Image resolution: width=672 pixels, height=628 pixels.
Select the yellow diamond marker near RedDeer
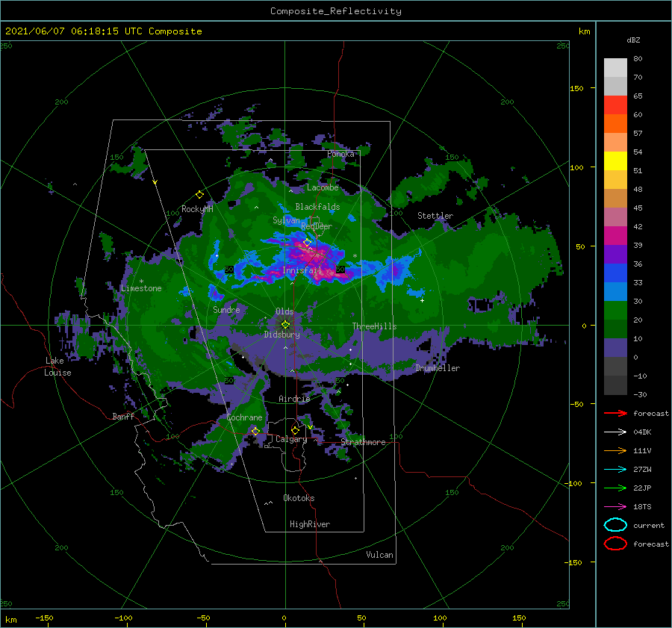pyautogui.click(x=307, y=243)
